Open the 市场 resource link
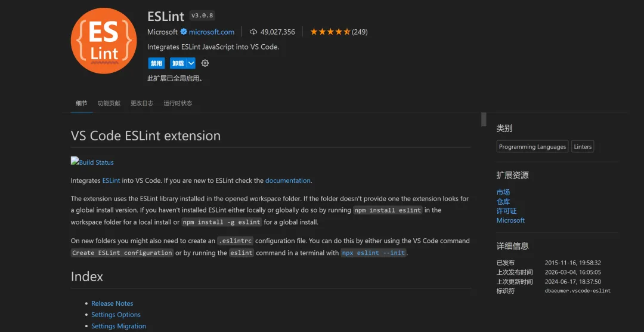The width and height of the screenshot is (644, 332). 503,192
